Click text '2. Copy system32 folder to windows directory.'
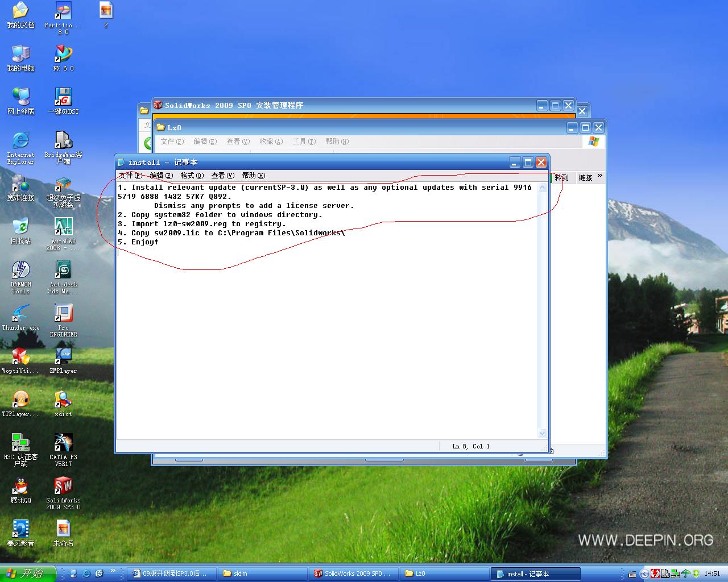The image size is (728, 582). click(220, 215)
